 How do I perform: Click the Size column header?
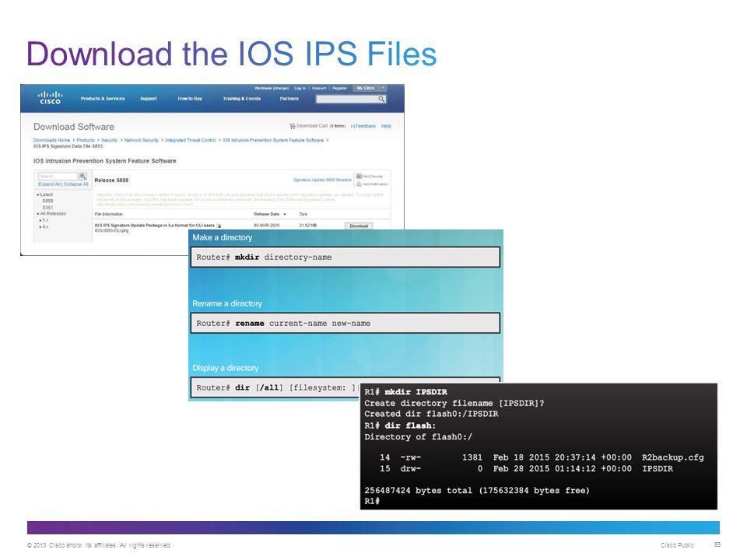click(303, 215)
